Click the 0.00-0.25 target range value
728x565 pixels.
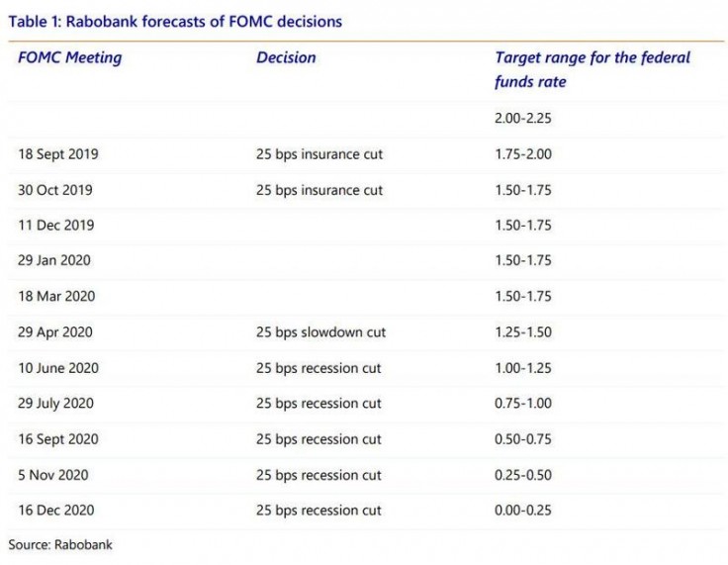[x=523, y=511]
